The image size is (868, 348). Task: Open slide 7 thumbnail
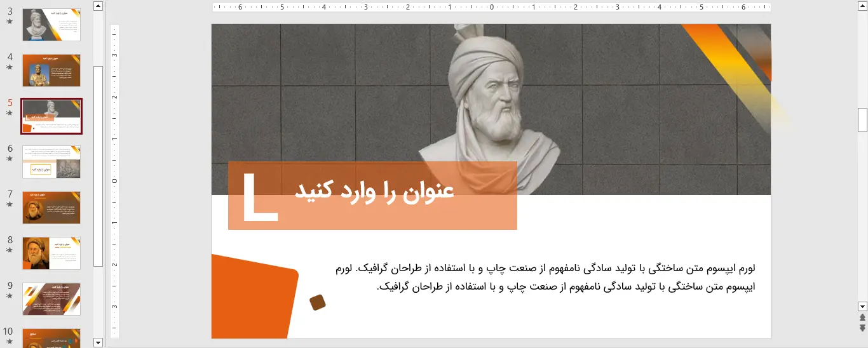point(51,208)
